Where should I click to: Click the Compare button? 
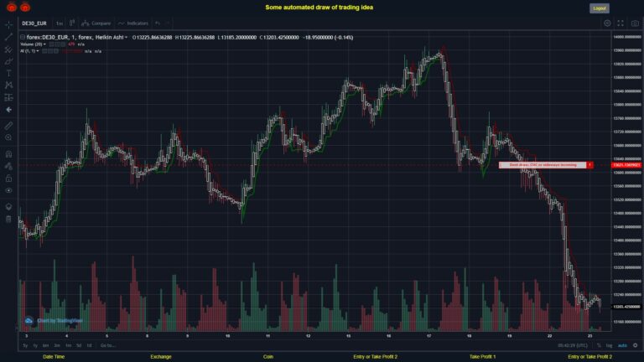click(96, 23)
